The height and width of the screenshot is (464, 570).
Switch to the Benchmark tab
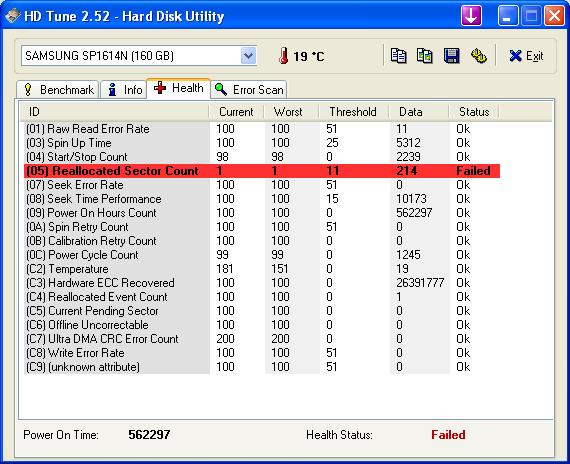coord(58,89)
